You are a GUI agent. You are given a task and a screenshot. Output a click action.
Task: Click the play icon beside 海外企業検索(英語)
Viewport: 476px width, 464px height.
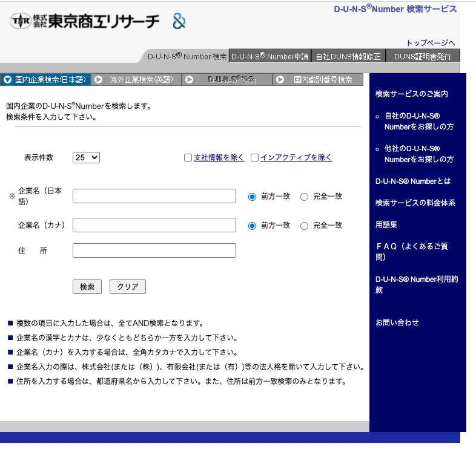coord(98,79)
